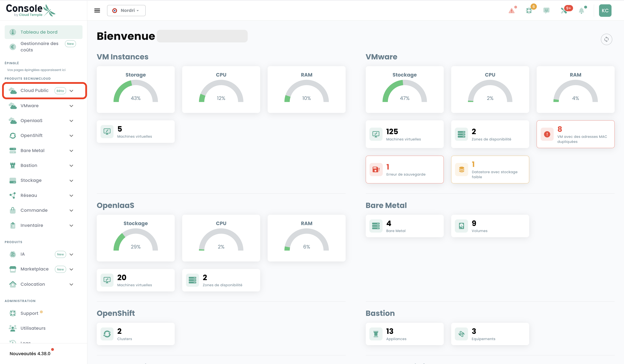Open 8 VM avec adresses MAC dupliquées alert
Viewport: 624px width, 364px height.
[575, 134]
